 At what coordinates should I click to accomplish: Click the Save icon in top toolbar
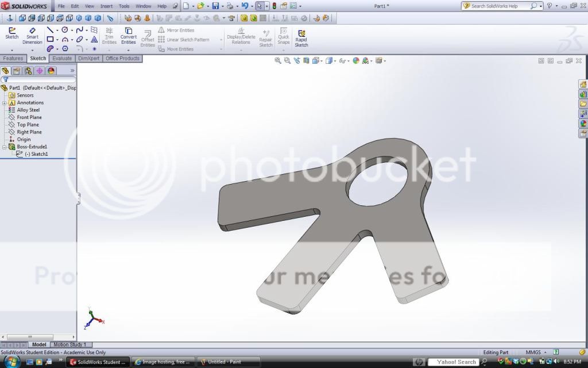[215, 6]
